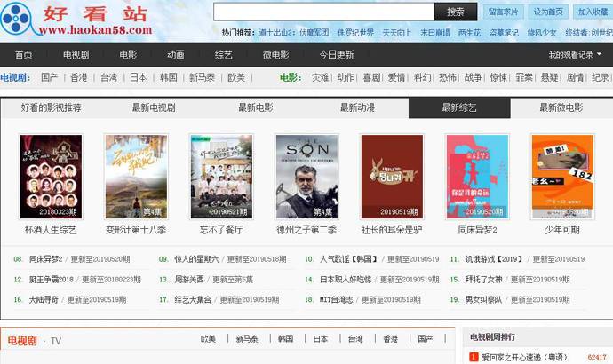Screen dimensions: 613x364
Task: Open the 同床异梦2 poster thumbnail
Action: click(x=477, y=177)
